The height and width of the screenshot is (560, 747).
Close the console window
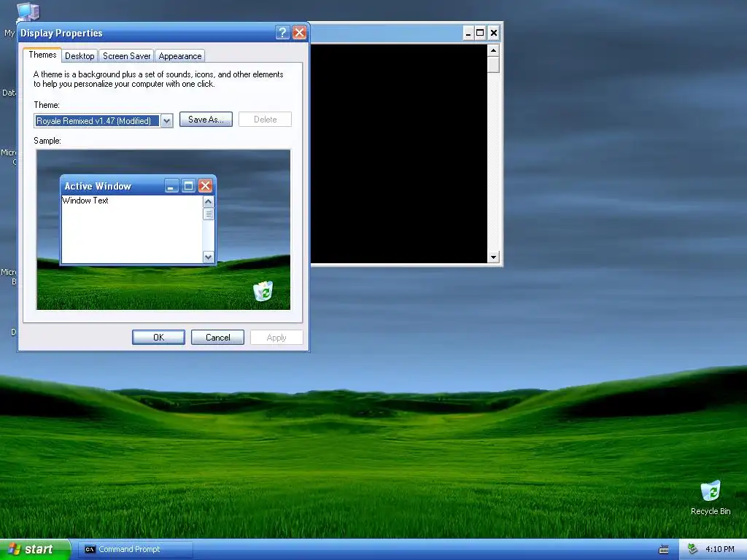[x=494, y=33]
